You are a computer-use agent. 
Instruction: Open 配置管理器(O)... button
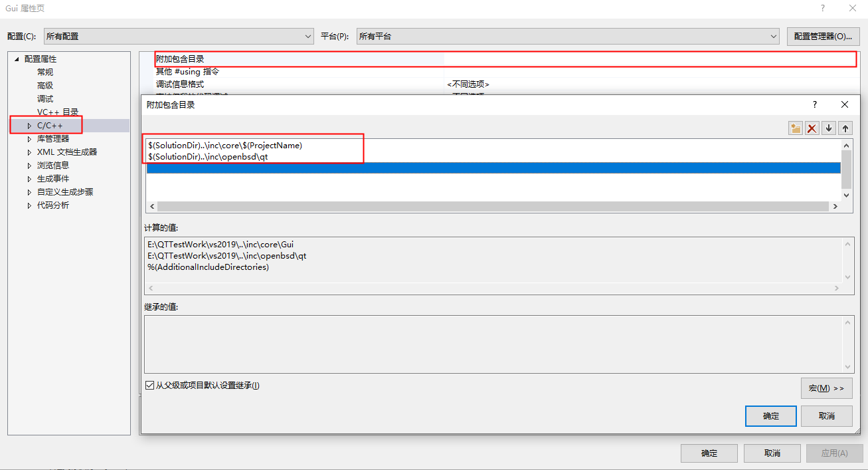pos(824,36)
